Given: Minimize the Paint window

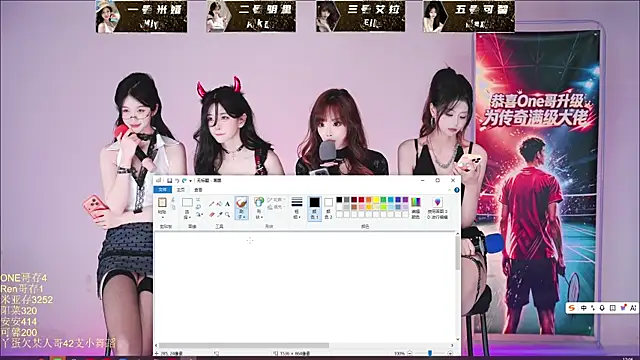Looking at the screenshot, I should (x=422, y=180).
